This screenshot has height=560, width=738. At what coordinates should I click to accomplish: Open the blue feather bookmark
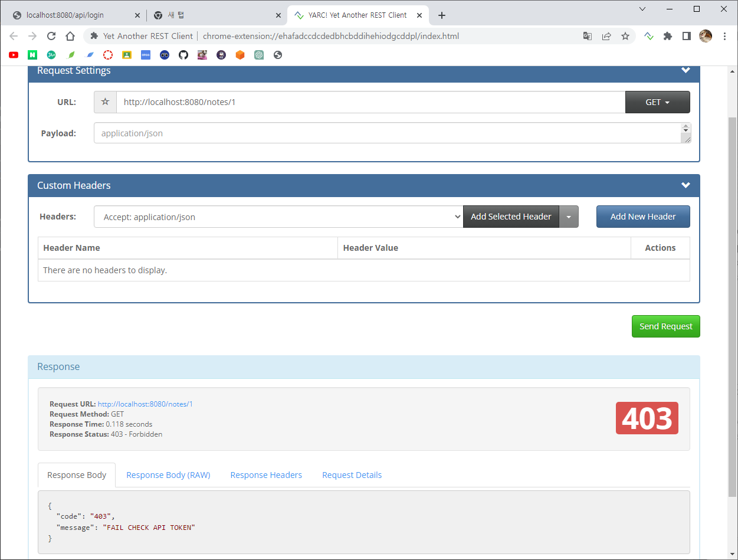[90, 55]
